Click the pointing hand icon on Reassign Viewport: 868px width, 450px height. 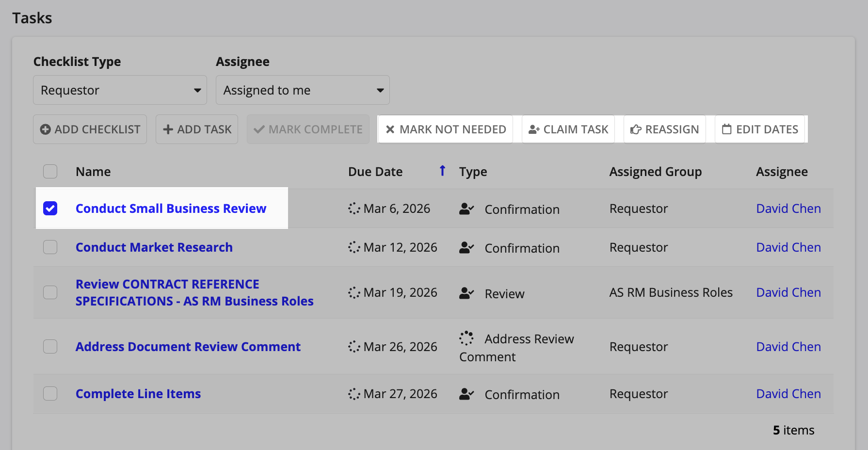[636, 129]
